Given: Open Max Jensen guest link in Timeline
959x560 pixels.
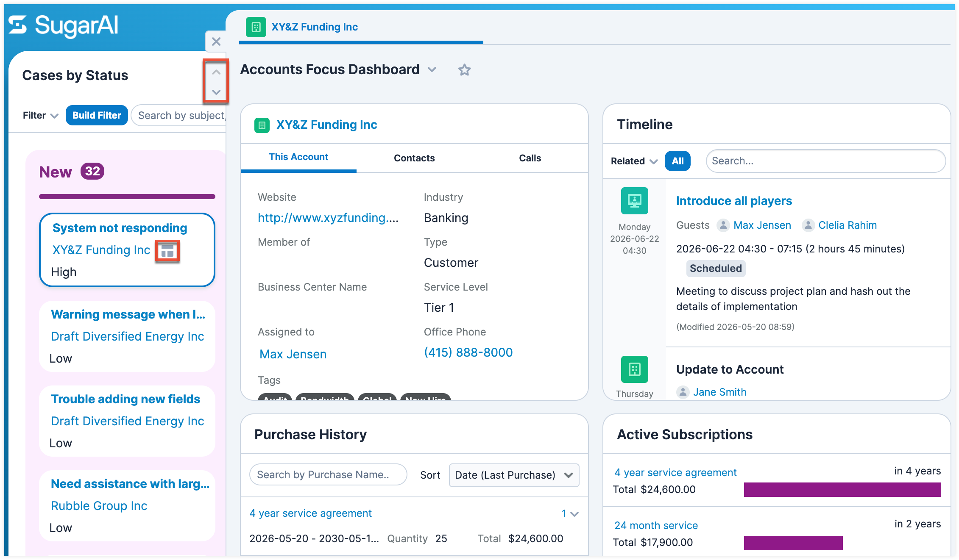Looking at the screenshot, I should [762, 225].
